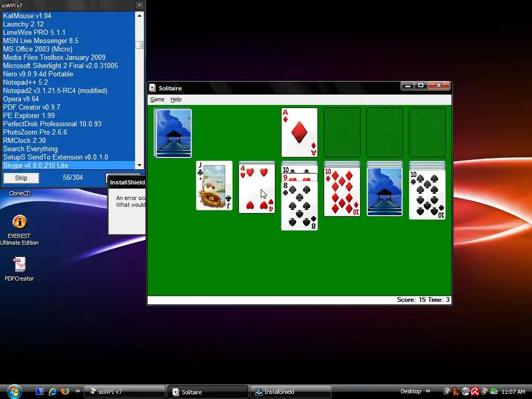The image size is (532, 399).
Task: Select the Ace of diamonds on the foundation
Action: pyautogui.click(x=300, y=132)
